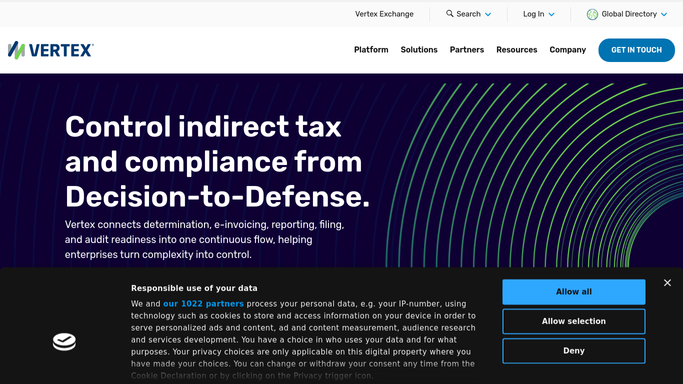Close the cookie consent banner

[667, 283]
